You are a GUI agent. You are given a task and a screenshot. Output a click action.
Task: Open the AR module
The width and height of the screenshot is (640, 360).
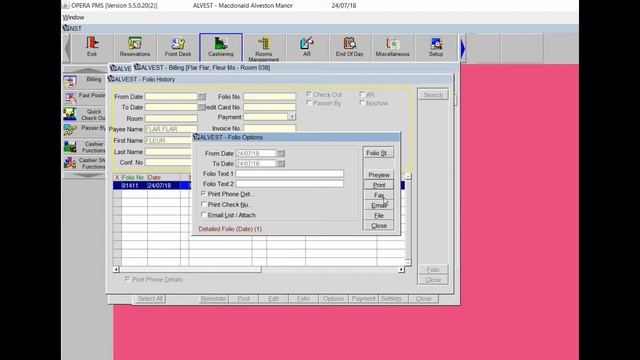click(x=307, y=47)
